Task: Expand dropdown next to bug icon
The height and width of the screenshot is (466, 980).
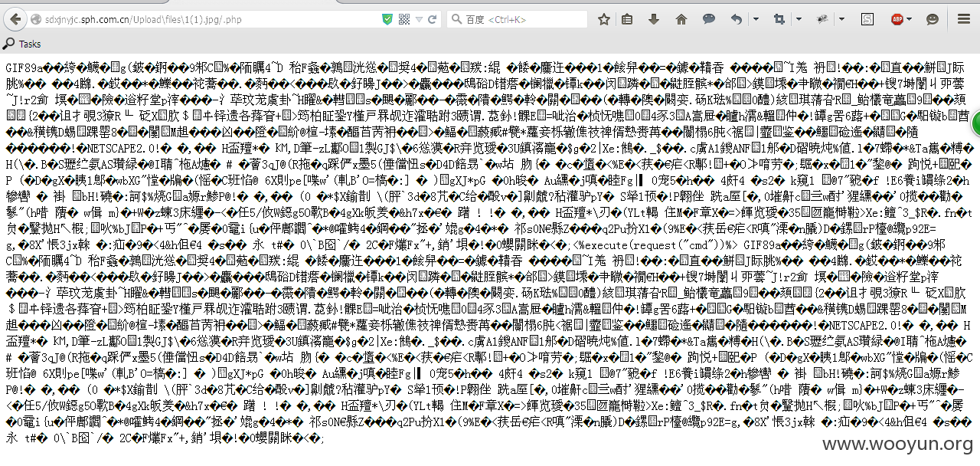Action: click(x=842, y=19)
